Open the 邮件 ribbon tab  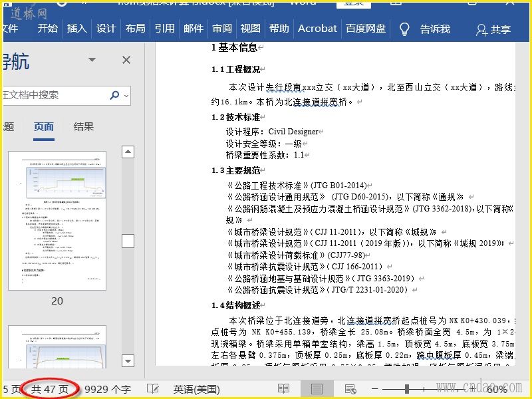point(194,29)
